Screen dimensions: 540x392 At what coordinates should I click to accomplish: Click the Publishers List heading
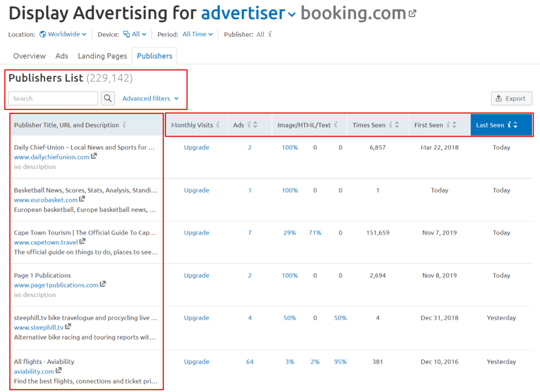tap(46, 78)
